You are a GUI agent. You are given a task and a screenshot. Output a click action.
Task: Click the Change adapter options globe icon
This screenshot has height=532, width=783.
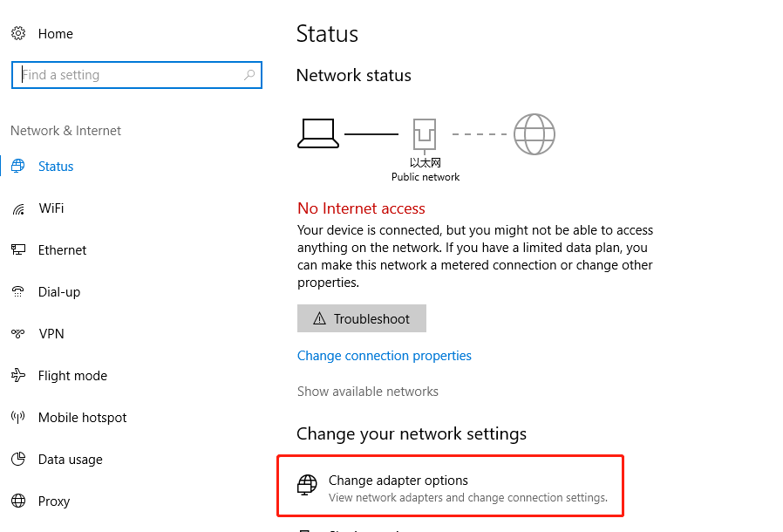(307, 485)
